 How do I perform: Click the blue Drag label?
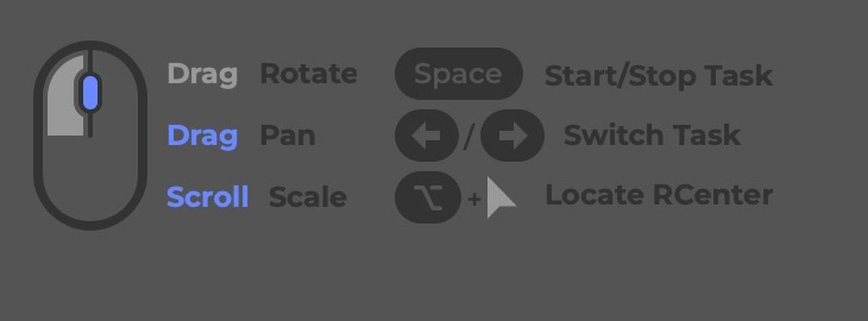pyautogui.click(x=202, y=136)
